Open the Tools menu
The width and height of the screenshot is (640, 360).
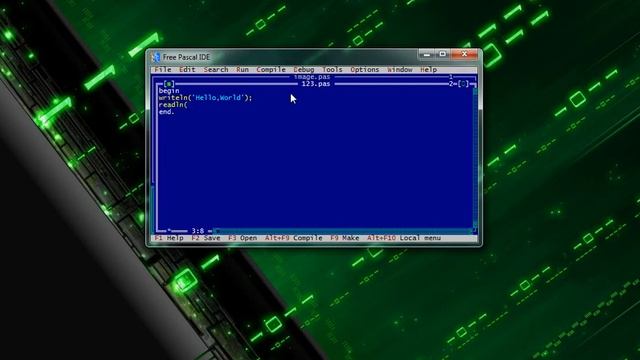(x=332, y=69)
